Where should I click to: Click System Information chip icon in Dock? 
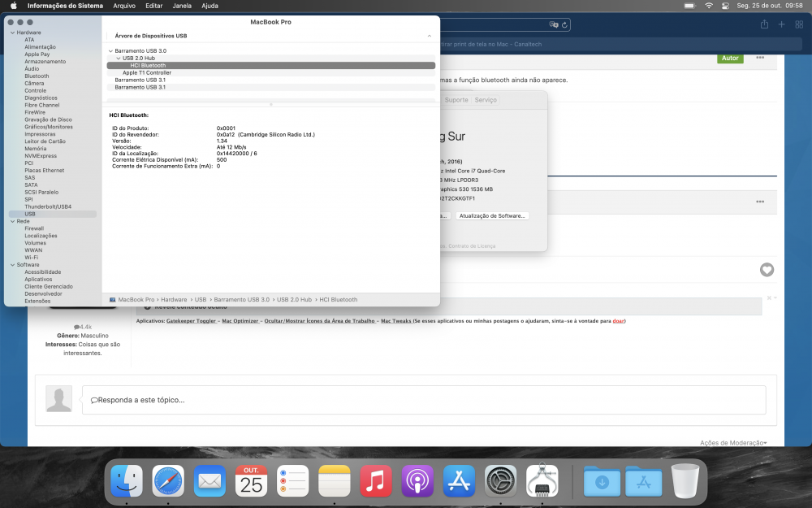(x=542, y=480)
